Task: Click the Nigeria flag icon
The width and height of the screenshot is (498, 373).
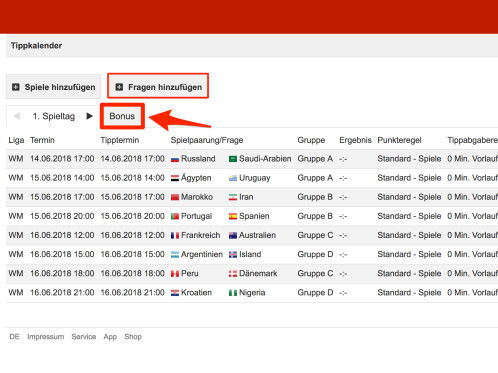Action: pos(233,293)
